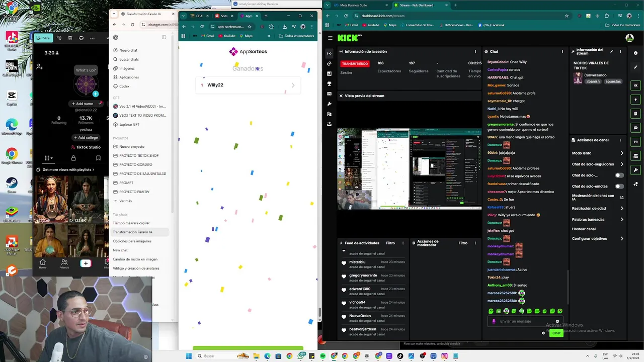
Task: Open Instagram icon on taskbar
Action: pyautogui.click(x=444, y=356)
